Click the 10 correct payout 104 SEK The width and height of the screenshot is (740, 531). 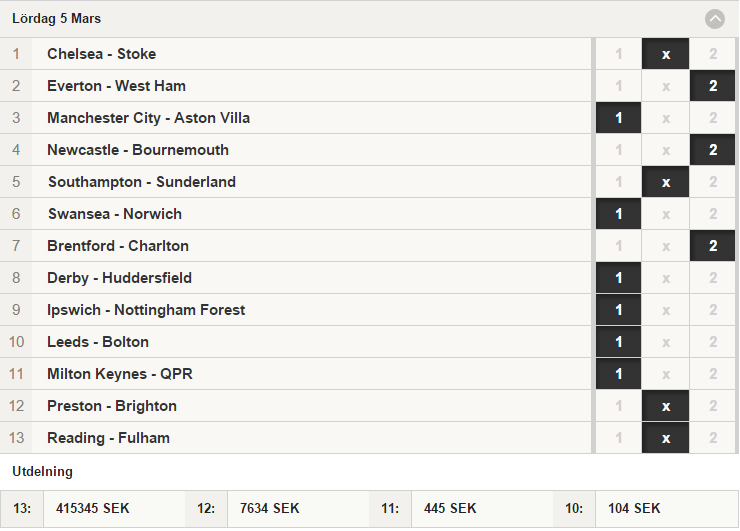[x=634, y=508]
